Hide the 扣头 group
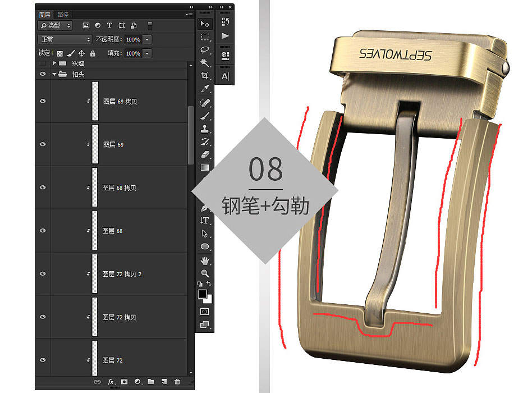The height and width of the screenshot is (393, 532). [43, 74]
